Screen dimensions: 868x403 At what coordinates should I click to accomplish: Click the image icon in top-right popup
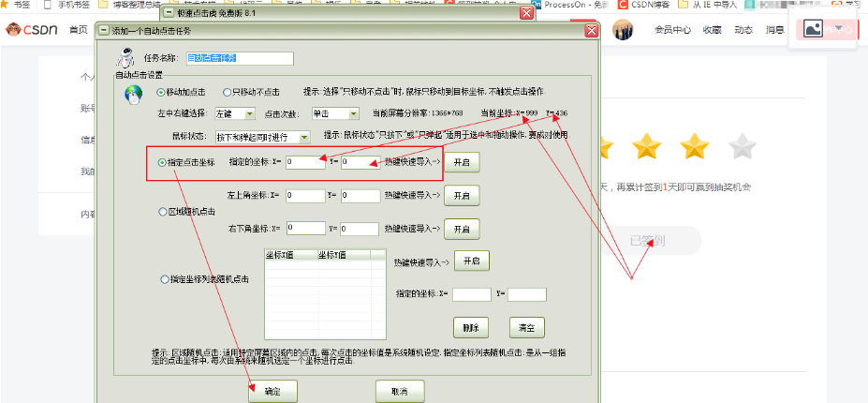812,29
